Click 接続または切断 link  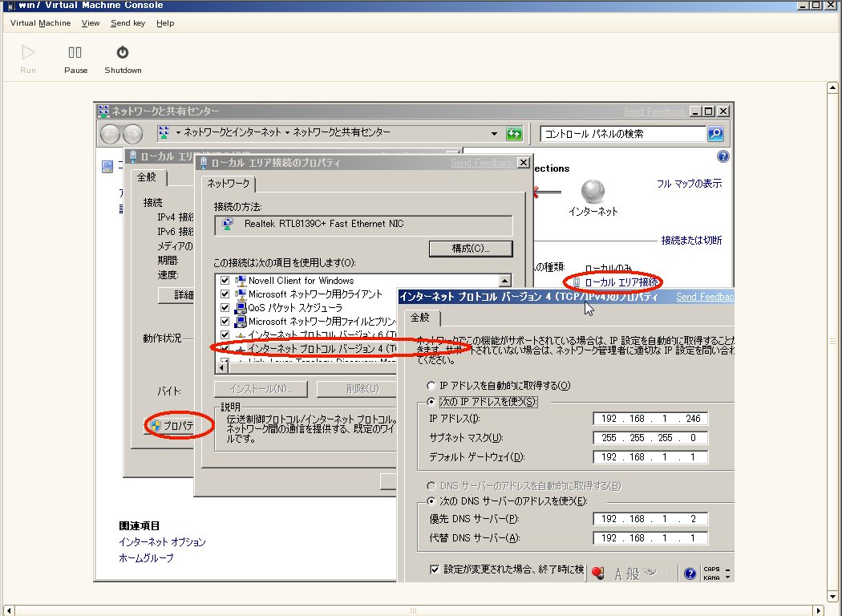tap(691, 240)
